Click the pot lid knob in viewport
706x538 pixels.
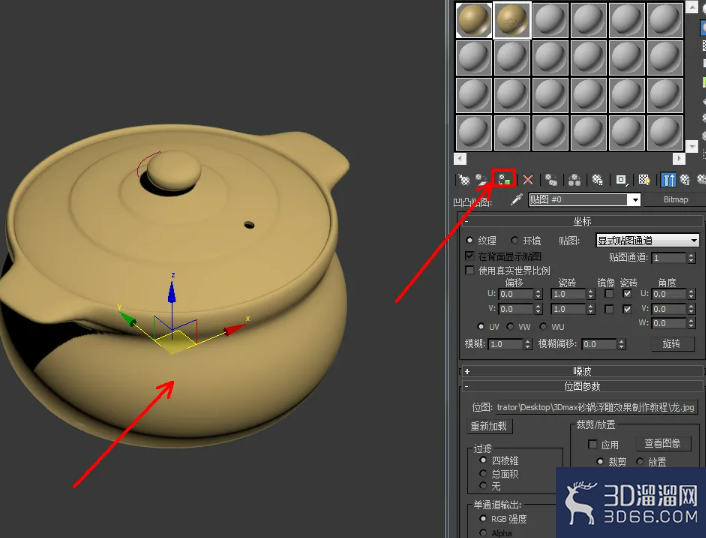tap(174, 170)
